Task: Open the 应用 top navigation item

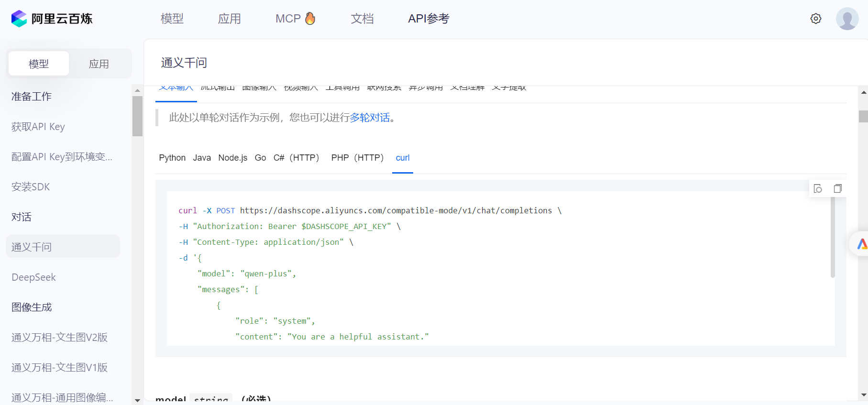Action: point(230,19)
